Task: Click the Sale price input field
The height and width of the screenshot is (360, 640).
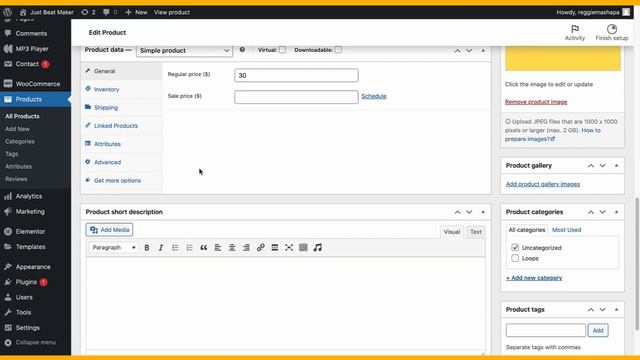Action: [296, 97]
